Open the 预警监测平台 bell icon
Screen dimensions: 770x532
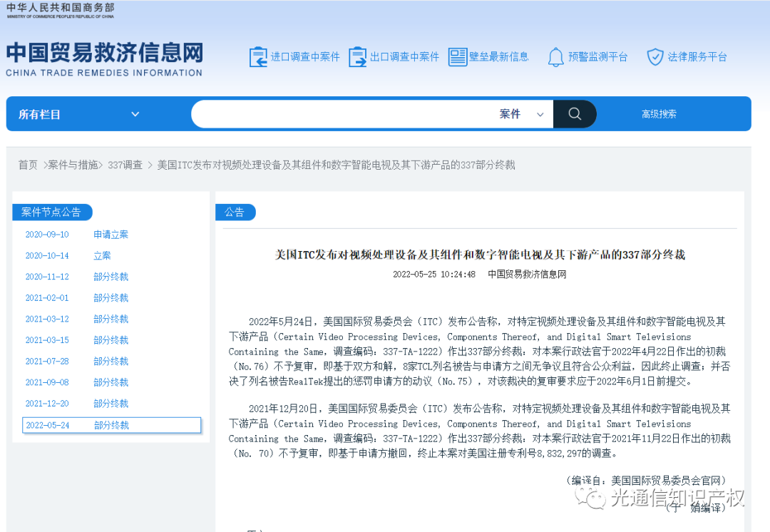coord(555,57)
